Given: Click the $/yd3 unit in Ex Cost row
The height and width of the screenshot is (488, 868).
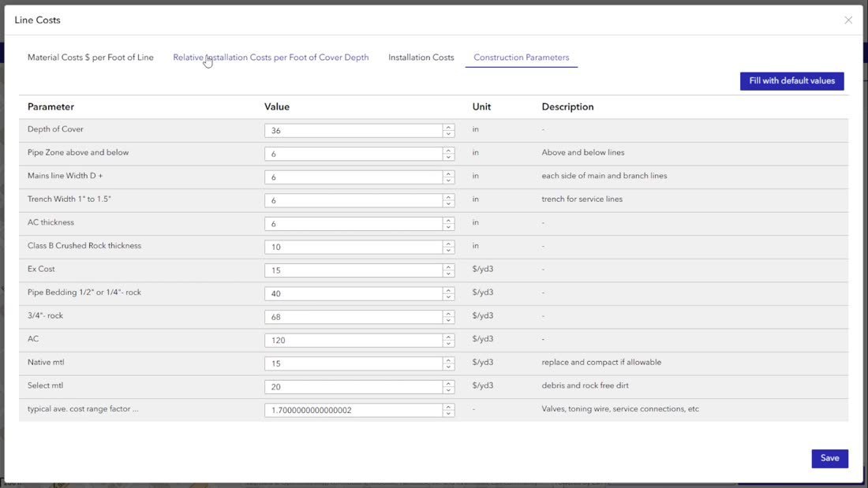Looking at the screenshot, I should coord(483,269).
